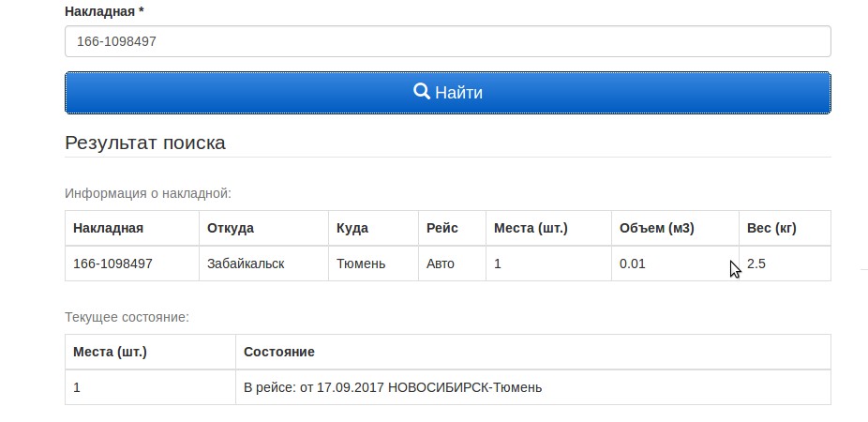Click the Найти button label
868x422 pixels.
pos(458,93)
